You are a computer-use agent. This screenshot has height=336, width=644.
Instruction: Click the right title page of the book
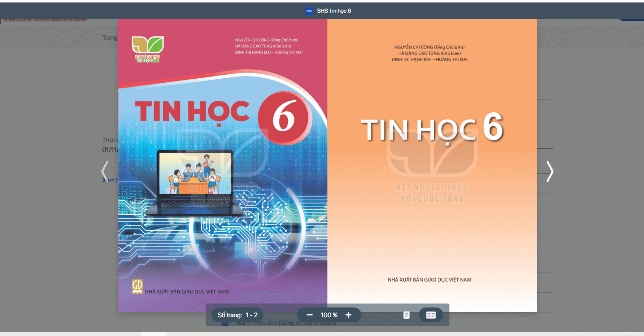coord(432,165)
